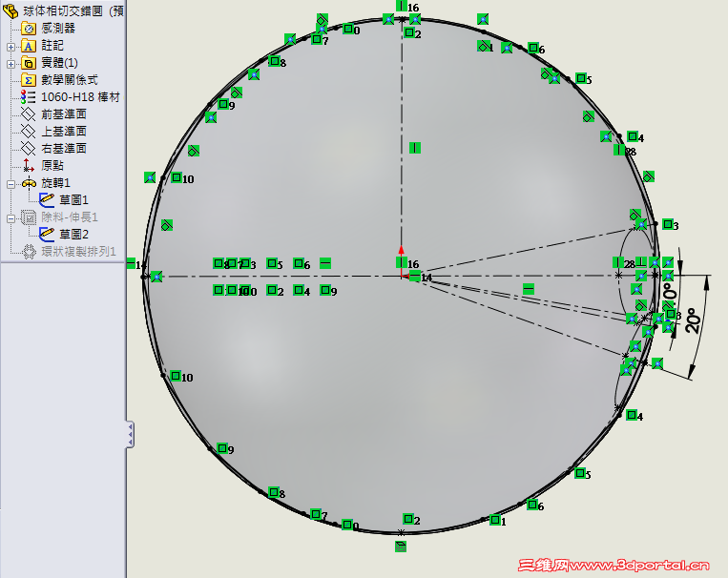The image size is (728, 578).
Task: Select the 右基準面 plane icon
Action: [x=29, y=149]
